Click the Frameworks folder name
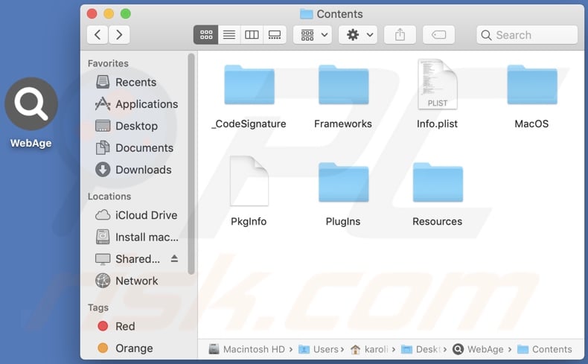The width and height of the screenshot is (588, 364). pyautogui.click(x=343, y=124)
